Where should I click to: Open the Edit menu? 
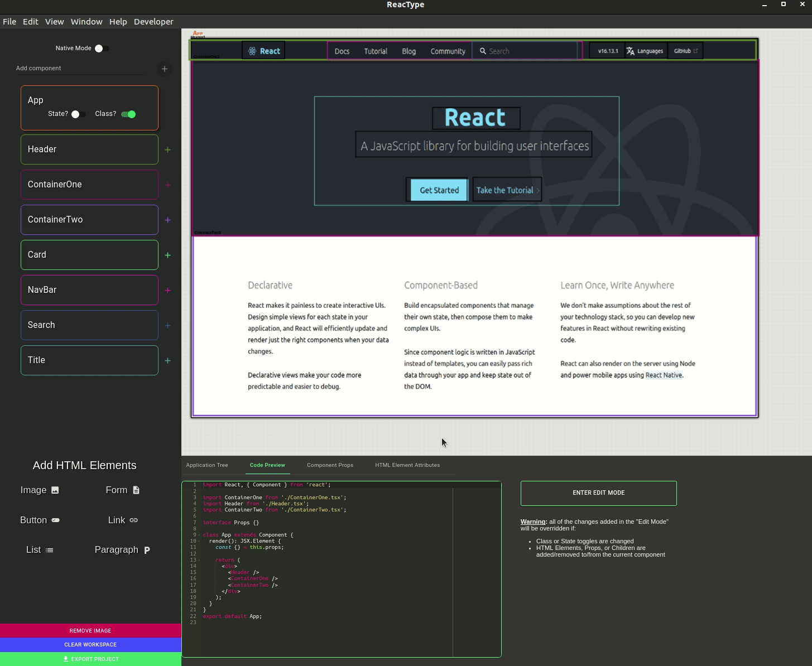(x=31, y=22)
